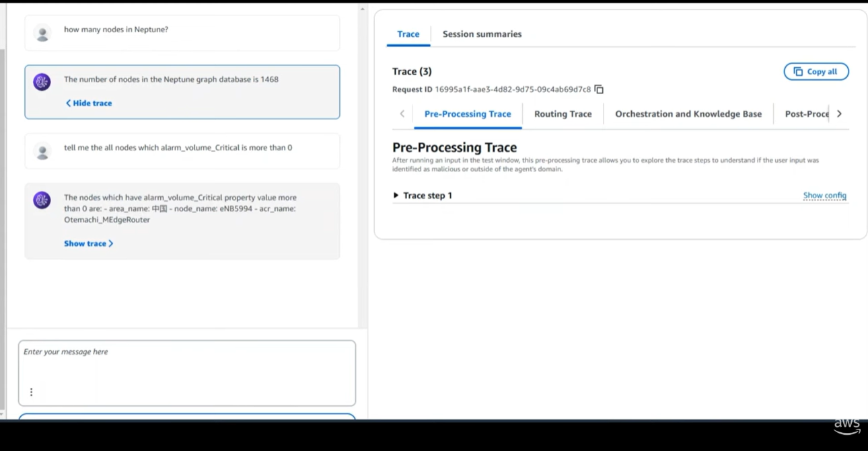Click the three-dot options icon in message box

(31, 392)
